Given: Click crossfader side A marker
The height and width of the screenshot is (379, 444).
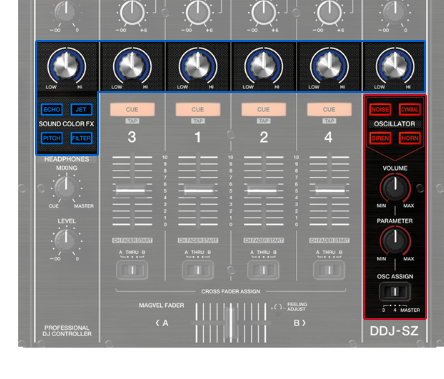Looking at the screenshot, I should pyautogui.click(x=162, y=323).
